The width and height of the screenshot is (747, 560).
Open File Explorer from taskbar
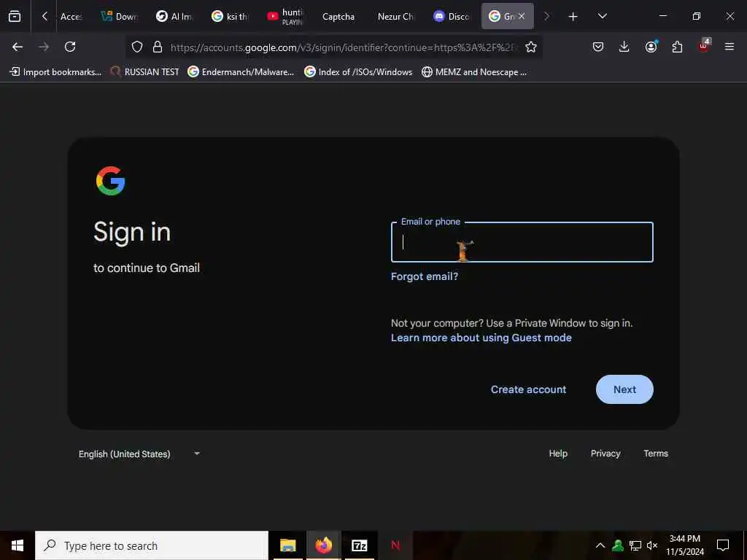[287, 545]
